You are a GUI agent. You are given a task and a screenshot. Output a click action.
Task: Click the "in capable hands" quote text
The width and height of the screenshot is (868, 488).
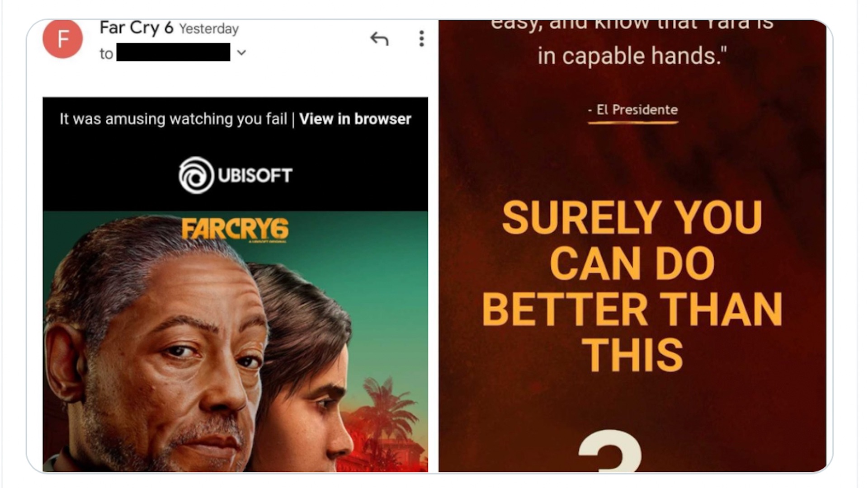(632, 56)
